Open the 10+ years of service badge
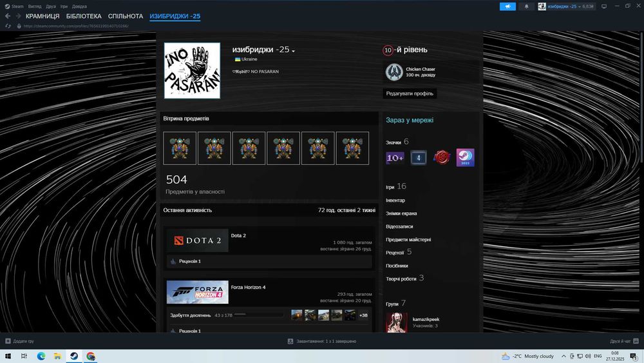 coord(395,157)
